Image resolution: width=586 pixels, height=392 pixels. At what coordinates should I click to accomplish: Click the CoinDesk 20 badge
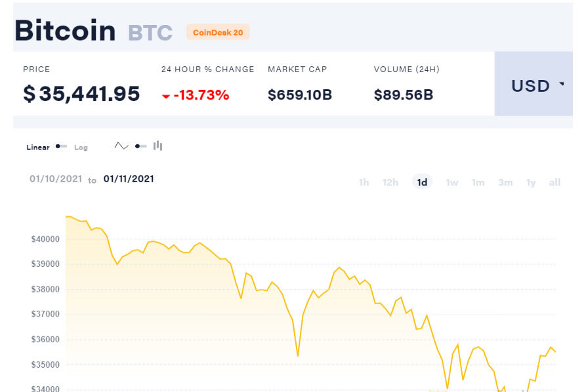click(217, 32)
